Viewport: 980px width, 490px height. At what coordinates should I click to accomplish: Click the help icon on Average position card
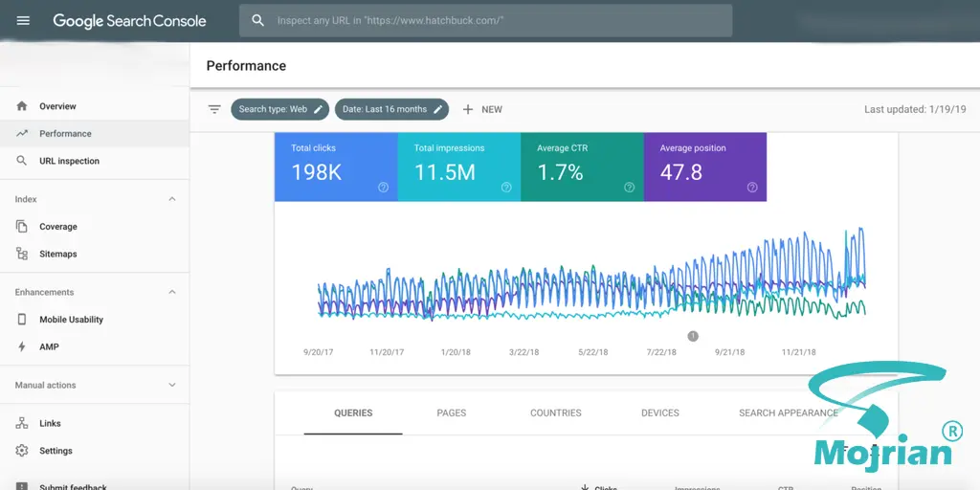[x=752, y=187]
